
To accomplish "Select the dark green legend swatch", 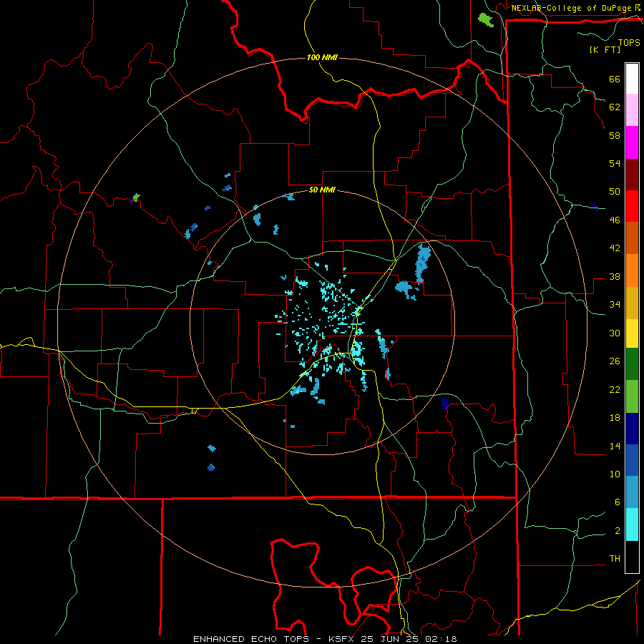I will (x=632, y=364).
